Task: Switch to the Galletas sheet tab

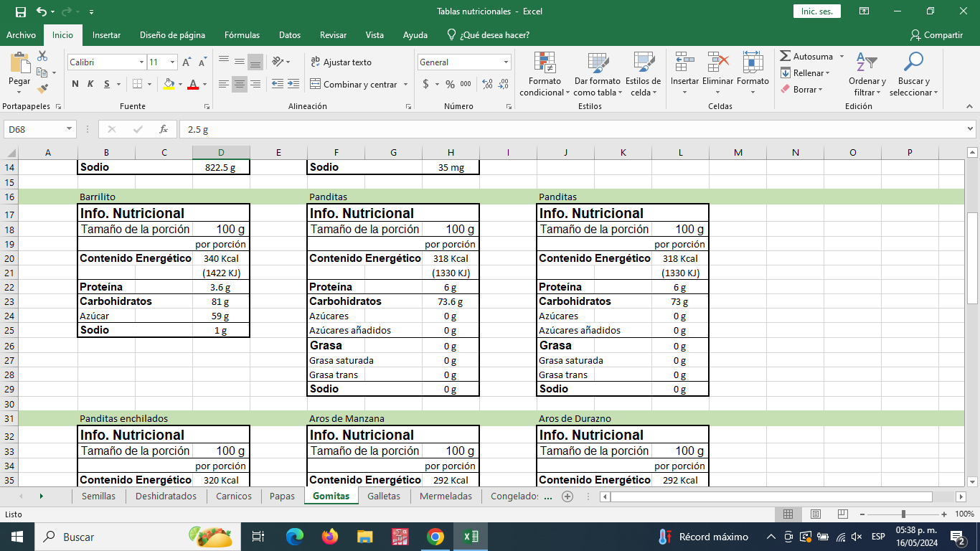Action: coord(384,496)
